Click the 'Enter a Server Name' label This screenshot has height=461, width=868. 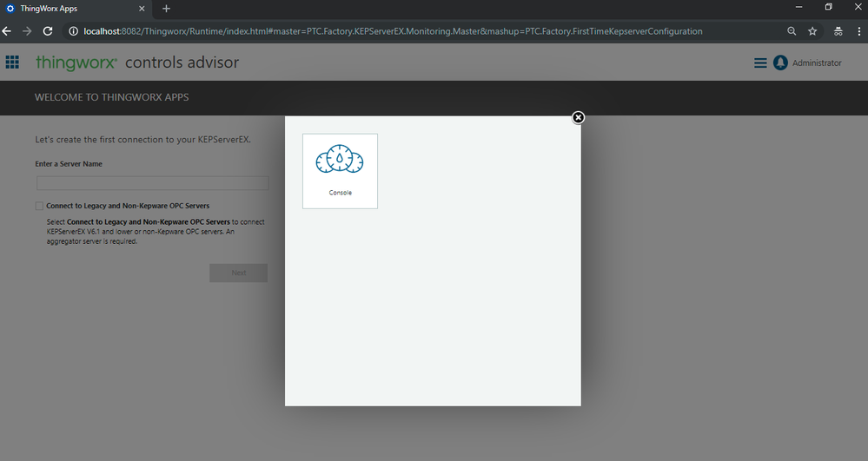coord(69,164)
